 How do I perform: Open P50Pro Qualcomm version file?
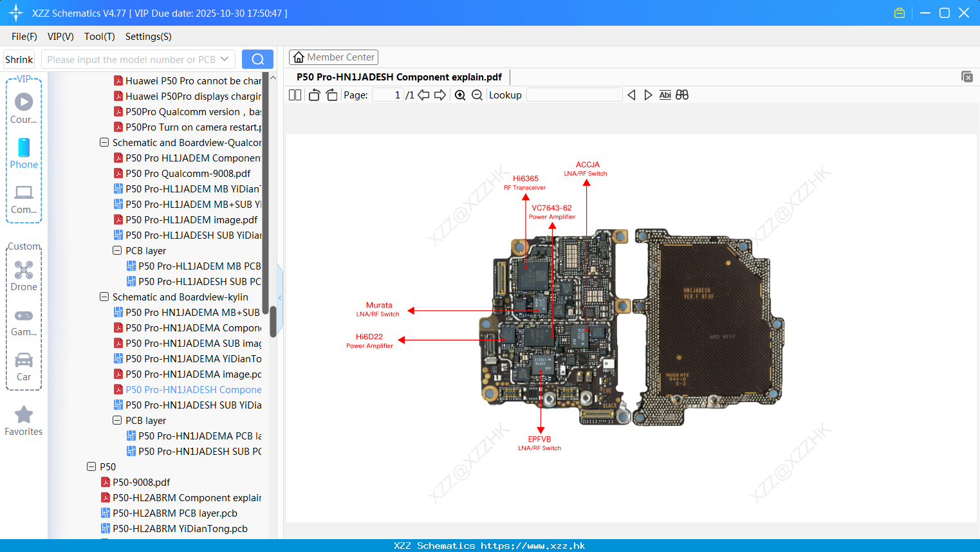(x=187, y=111)
